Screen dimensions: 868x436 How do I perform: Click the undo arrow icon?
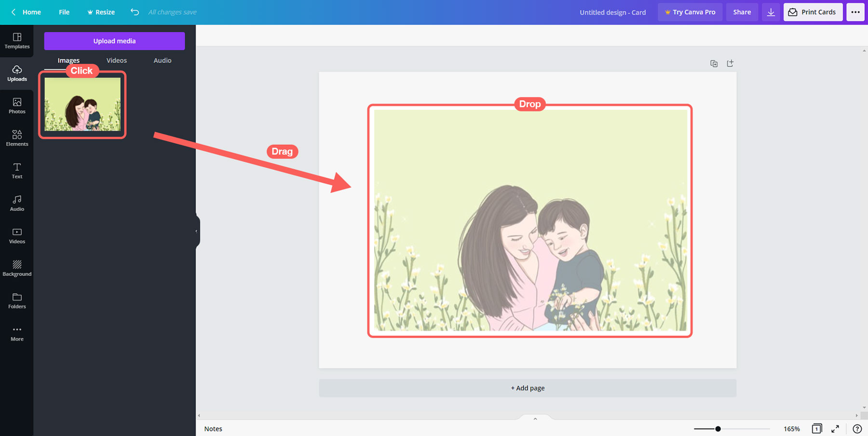135,12
